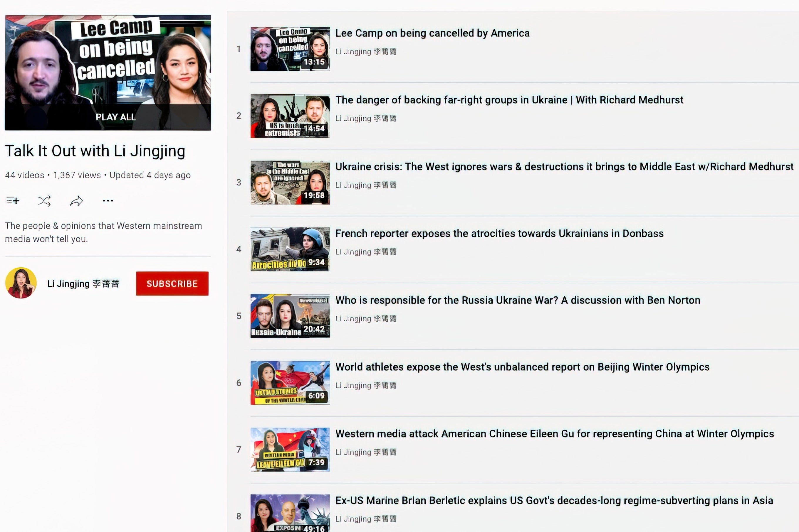799x532 pixels.
Task: Open Ukraine crisis Middle East video title
Action: point(564,167)
